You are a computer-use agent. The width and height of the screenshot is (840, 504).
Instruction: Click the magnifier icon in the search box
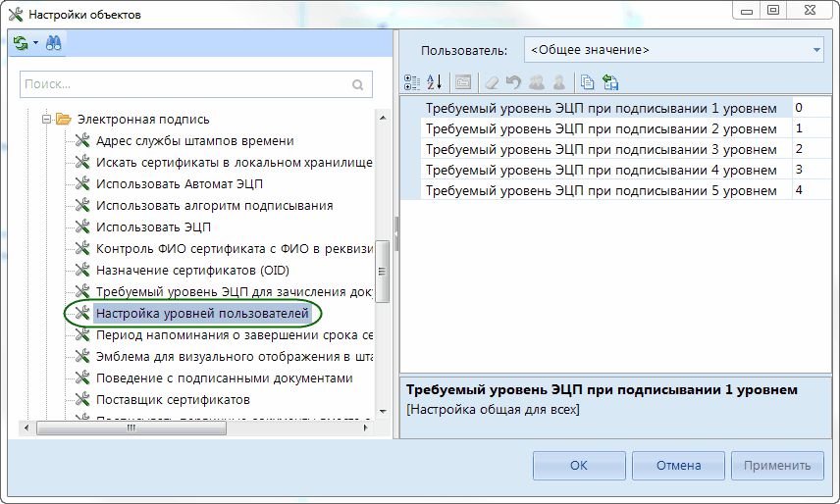[359, 85]
